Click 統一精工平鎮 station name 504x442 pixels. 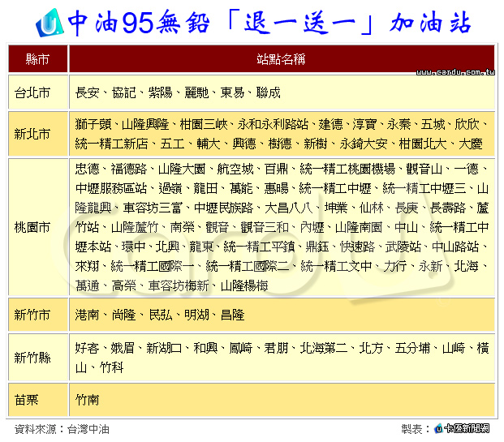259,247
